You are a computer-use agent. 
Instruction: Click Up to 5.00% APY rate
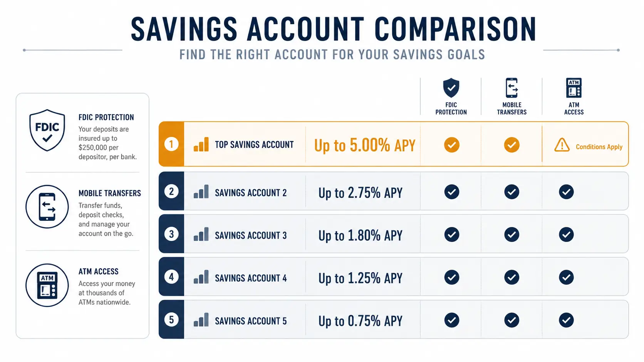tap(365, 145)
